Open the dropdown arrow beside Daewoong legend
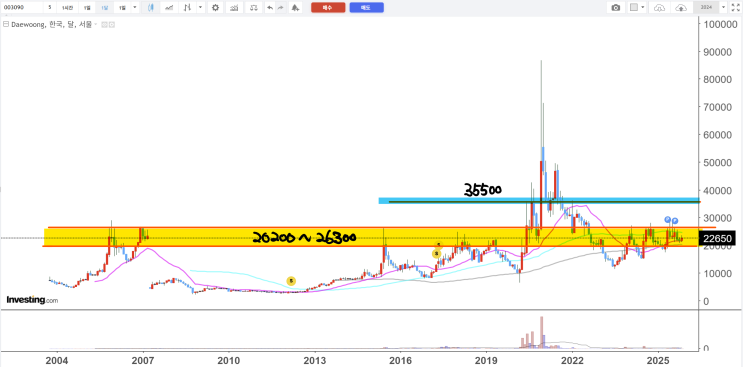 tap(96, 24)
